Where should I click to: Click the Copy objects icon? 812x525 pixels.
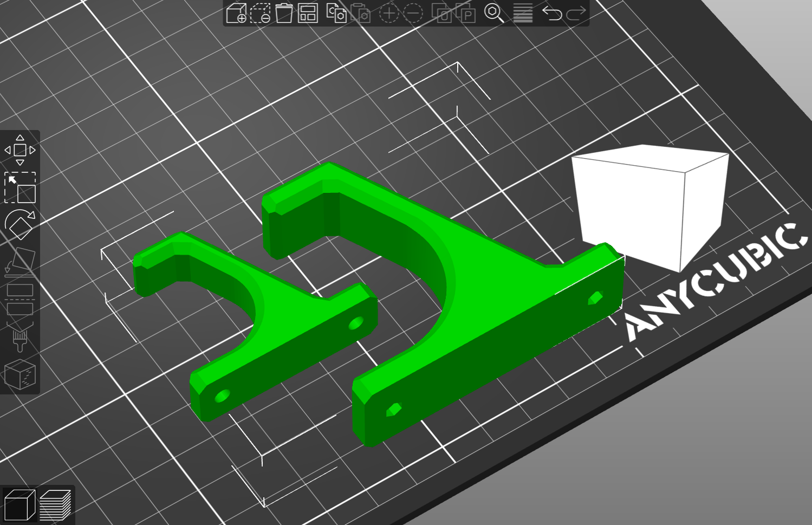tap(336, 13)
